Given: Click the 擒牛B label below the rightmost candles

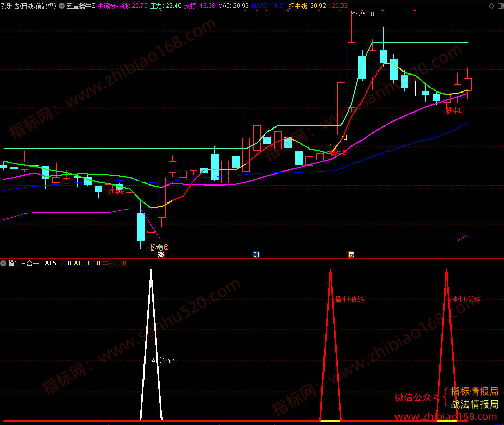Looking at the screenshot, I should click(455, 110).
